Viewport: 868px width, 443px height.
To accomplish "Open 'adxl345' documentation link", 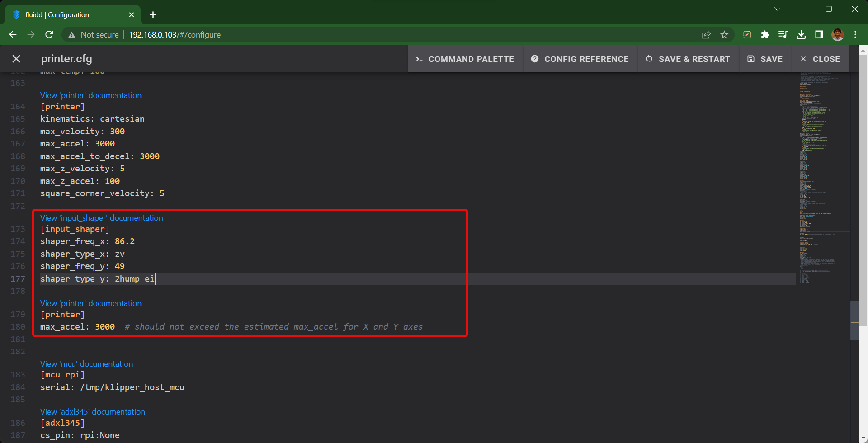I will [92, 412].
